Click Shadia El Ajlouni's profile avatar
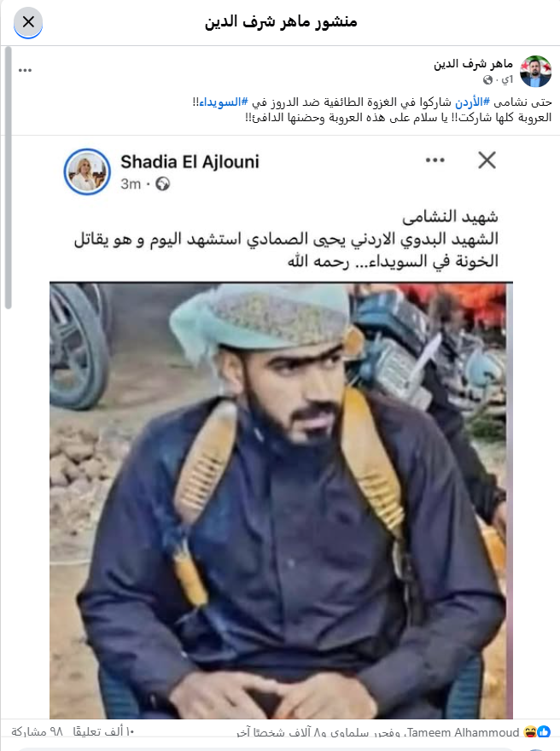The height and width of the screenshot is (751, 560). [x=87, y=172]
